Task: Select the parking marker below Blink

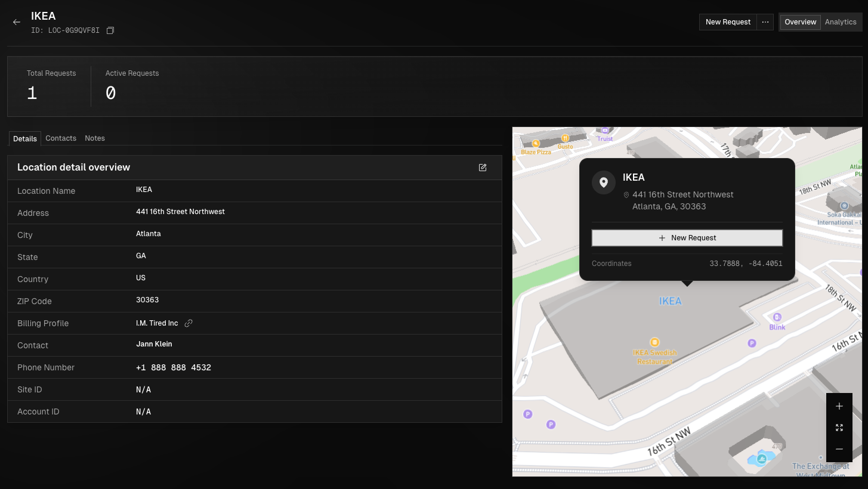Action: coord(752,343)
